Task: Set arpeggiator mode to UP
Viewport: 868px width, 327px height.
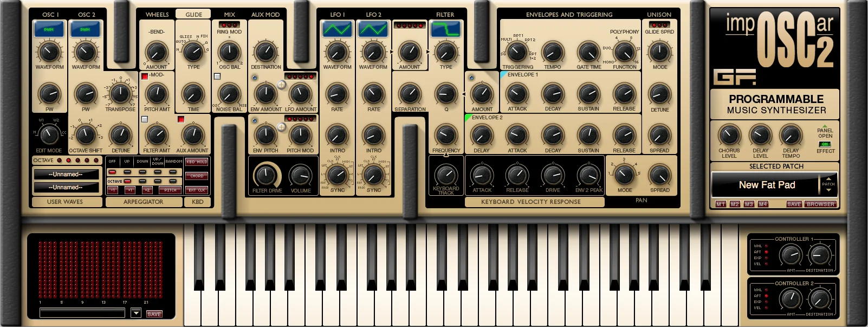Action: 127,172
